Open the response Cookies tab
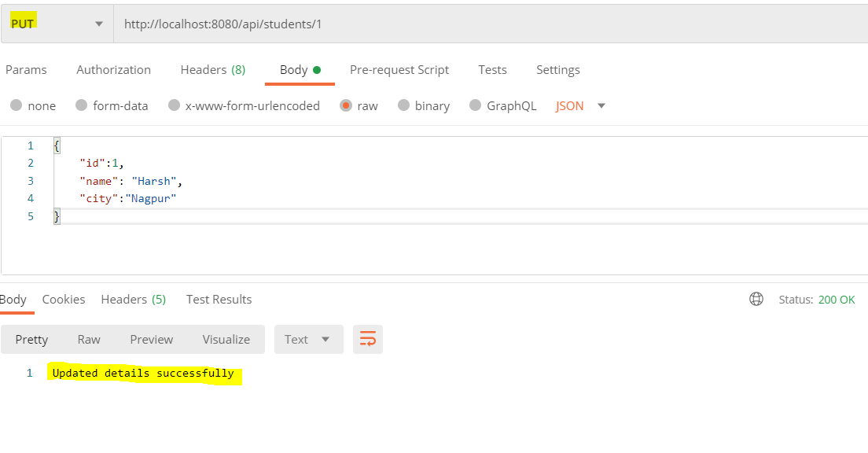Screen dimensions: 868x453 pyautogui.click(x=64, y=299)
